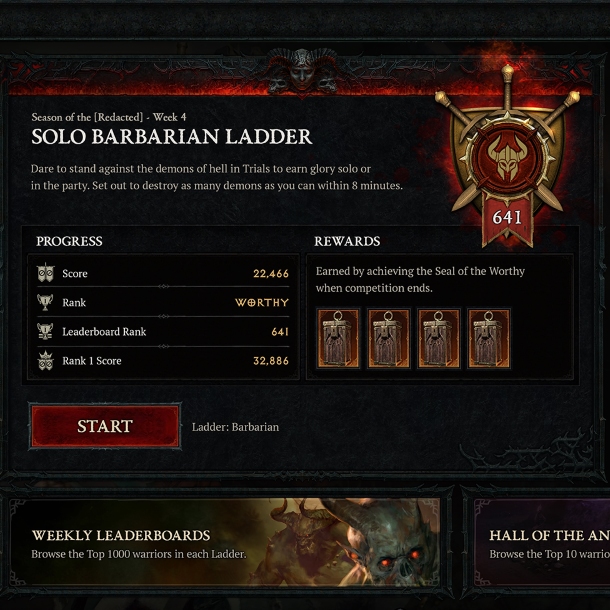Click the 32,886 Rank 1 score value
Viewport: 610px width, 610px height.
271,361
